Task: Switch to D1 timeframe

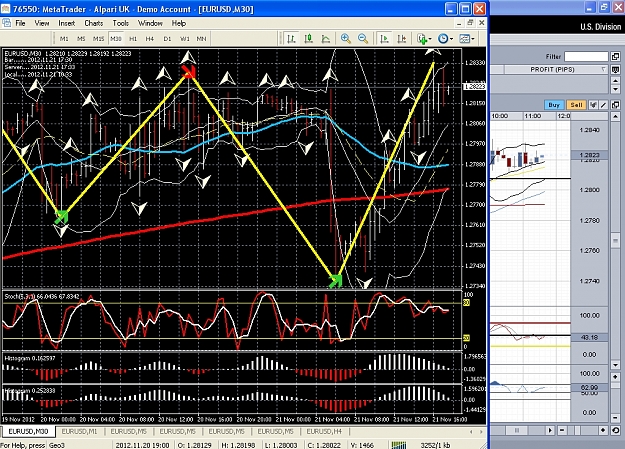Action: (167, 39)
